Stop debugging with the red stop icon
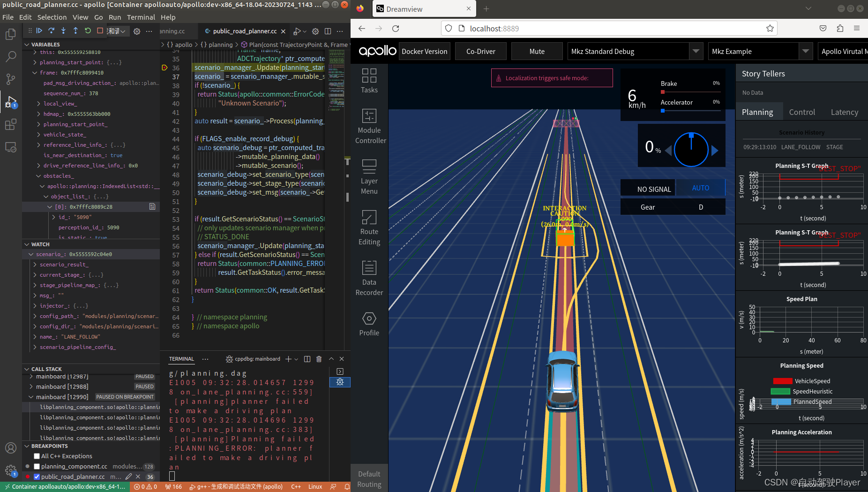Viewport: 868px width, 492px height. [x=99, y=30]
